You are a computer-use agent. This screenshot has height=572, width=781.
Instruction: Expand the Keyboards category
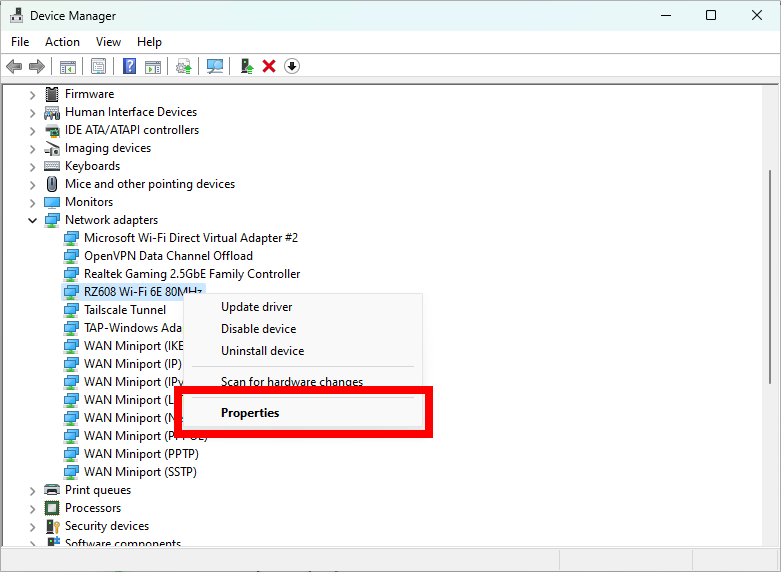click(32, 166)
